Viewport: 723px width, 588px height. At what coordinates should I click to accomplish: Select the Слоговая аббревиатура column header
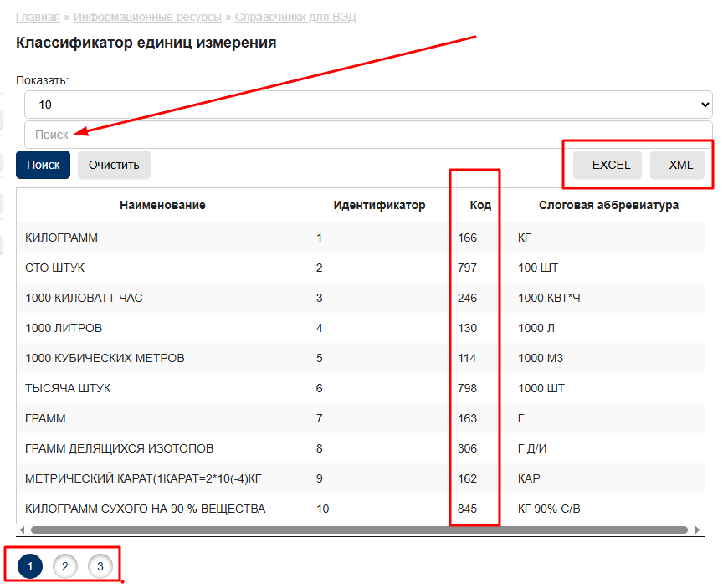tap(608, 205)
